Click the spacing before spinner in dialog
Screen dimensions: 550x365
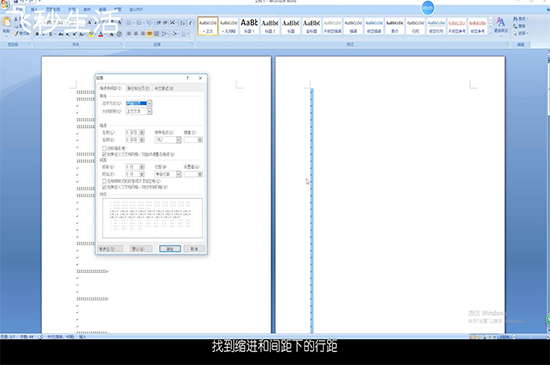click(x=142, y=167)
